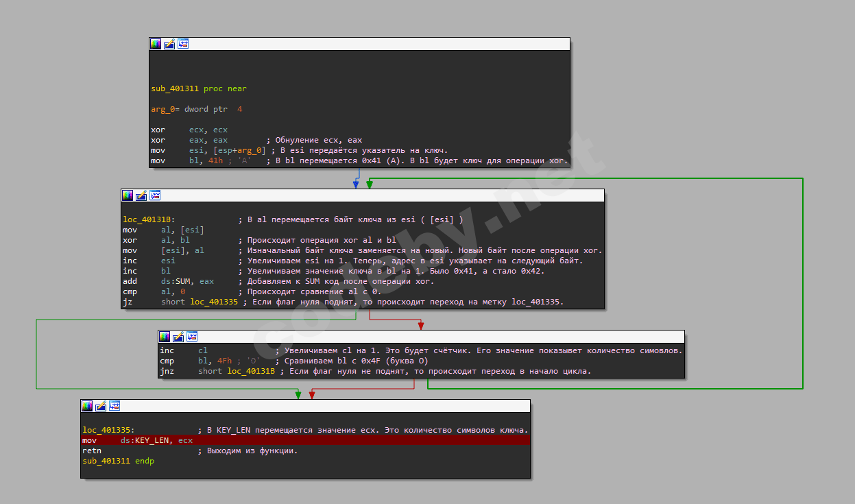Click the pencil icon on the inc cl block

pyautogui.click(x=178, y=337)
